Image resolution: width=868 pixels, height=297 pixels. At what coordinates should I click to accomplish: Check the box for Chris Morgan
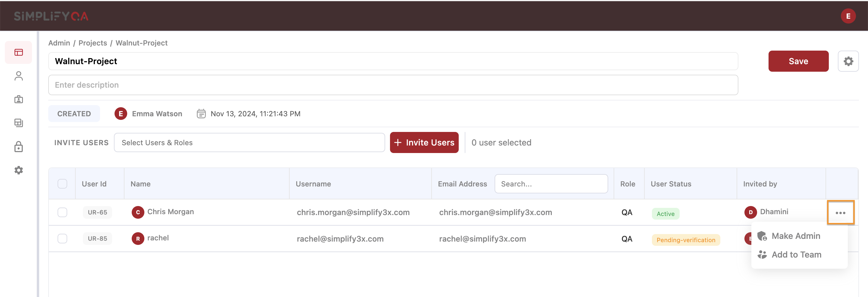click(x=62, y=212)
